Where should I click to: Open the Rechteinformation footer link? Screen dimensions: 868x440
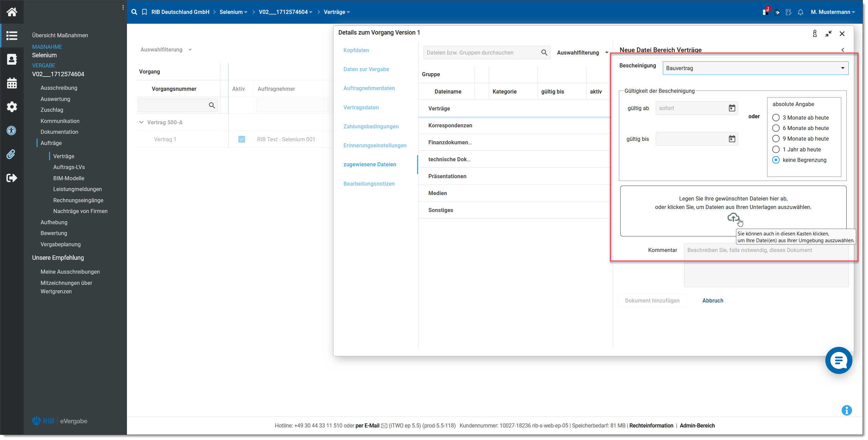tap(651, 425)
